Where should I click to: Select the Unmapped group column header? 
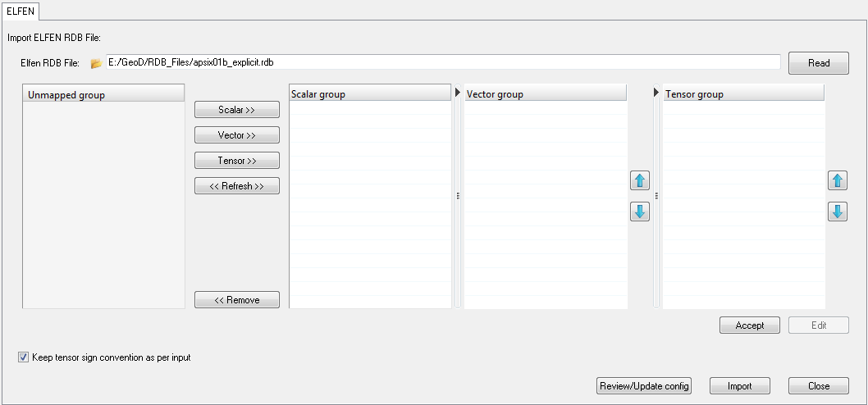(103, 94)
